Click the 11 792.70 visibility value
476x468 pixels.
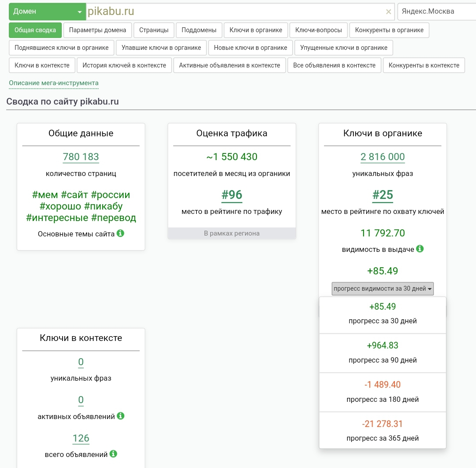point(383,233)
